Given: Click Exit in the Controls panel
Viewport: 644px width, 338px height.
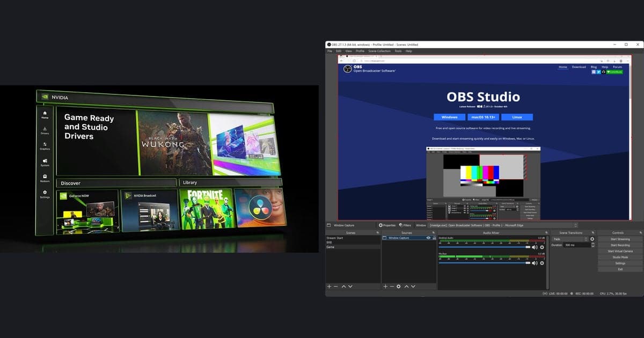Looking at the screenshot, I should point(620,269).
